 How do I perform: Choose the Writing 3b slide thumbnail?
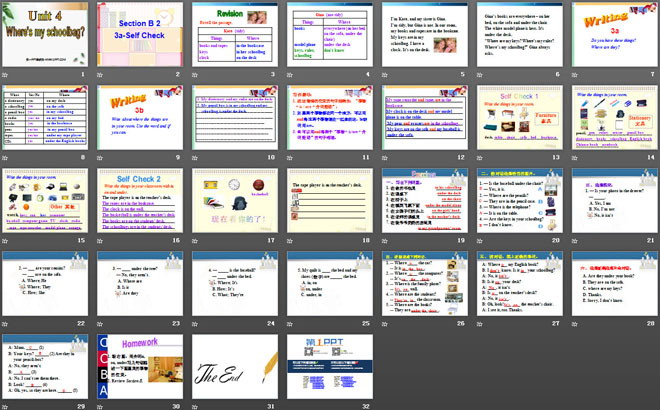click(x=140, y=117)
